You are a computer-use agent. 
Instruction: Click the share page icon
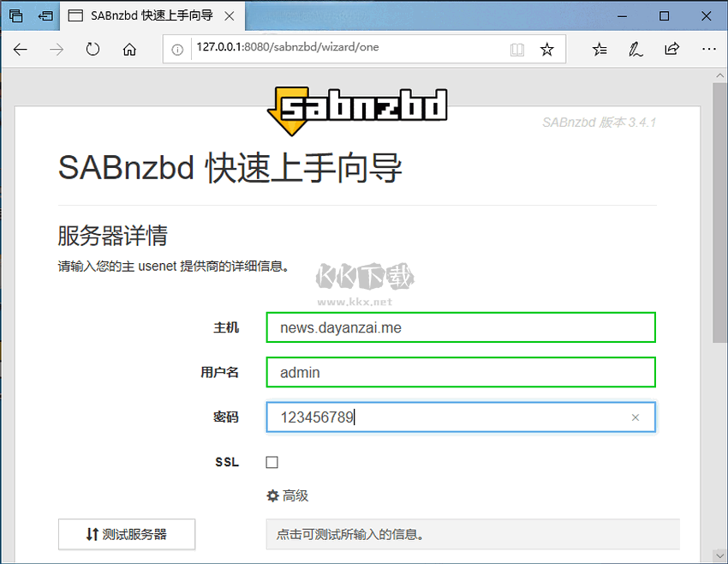pyautogui.click(x=671, y=49)
